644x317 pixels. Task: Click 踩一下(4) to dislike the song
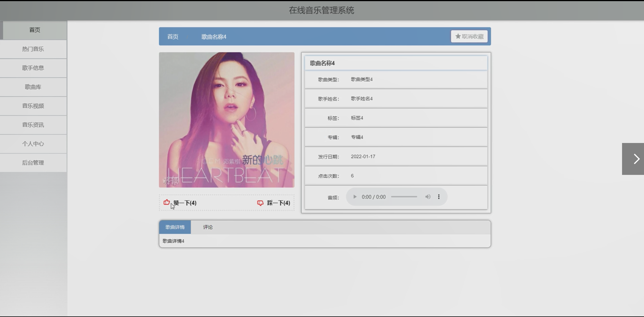[x=279, y=203]
